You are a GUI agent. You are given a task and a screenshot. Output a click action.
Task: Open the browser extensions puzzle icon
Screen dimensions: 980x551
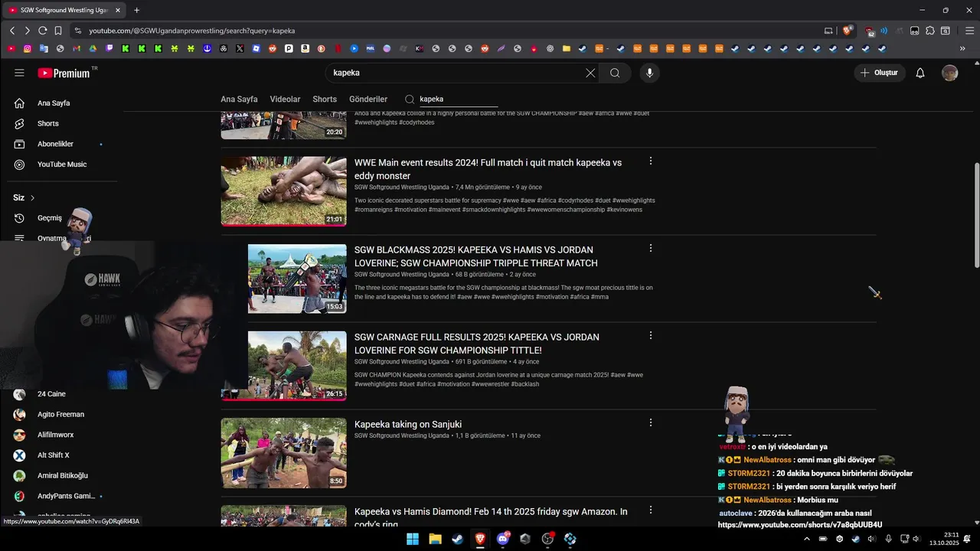click(x=930, y=31)
